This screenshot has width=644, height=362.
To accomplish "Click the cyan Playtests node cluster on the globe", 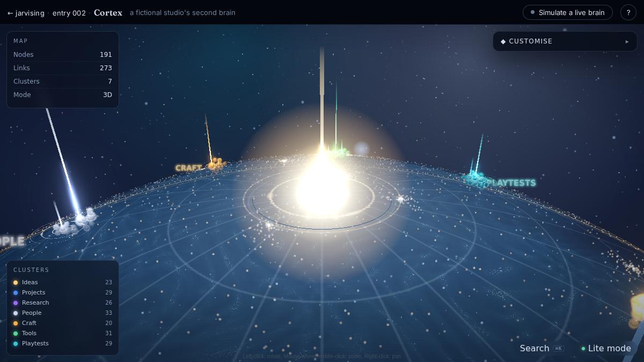I will (x=475, y=180).
